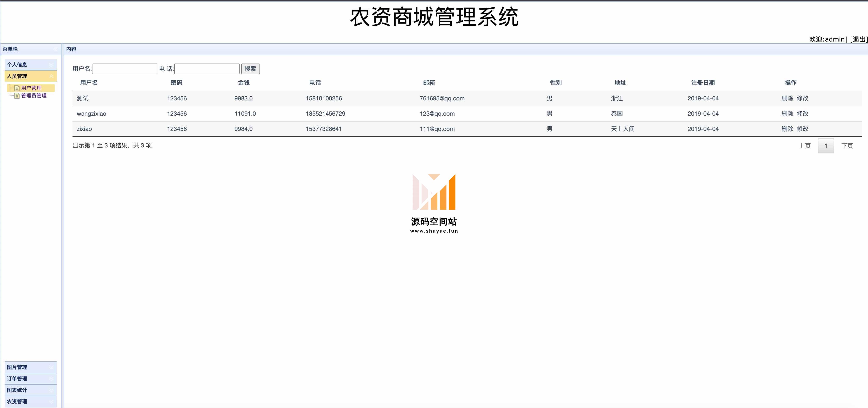Screen dimensions: 868x408
Task: Click the 内容 panel title
Action: (x=71, y=49)
